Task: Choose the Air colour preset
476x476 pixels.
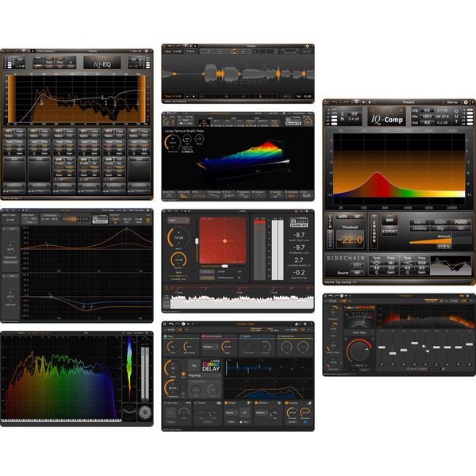Action: point(461,228)
